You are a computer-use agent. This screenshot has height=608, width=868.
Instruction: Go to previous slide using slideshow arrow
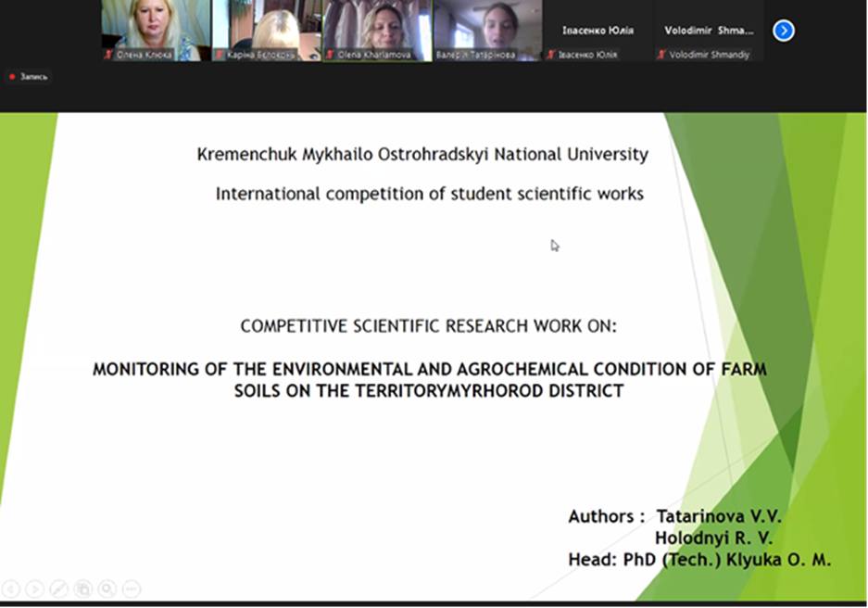10,589
